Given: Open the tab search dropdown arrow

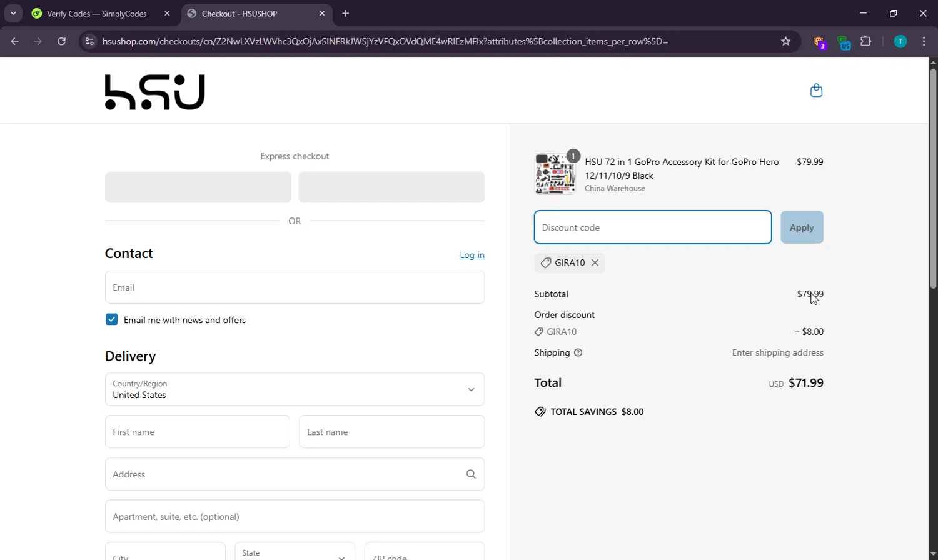Looking at the screenshot, I should 13,13.
